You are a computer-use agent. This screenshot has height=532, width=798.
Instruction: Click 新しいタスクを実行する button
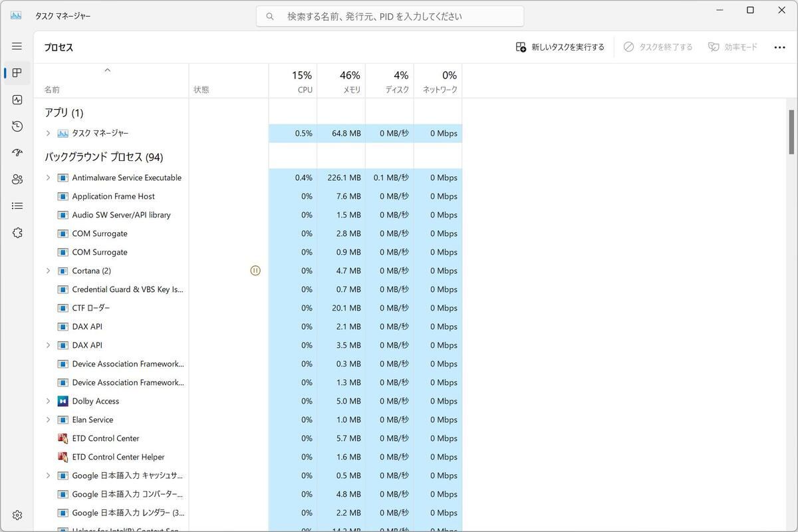[x=560, y=47]
